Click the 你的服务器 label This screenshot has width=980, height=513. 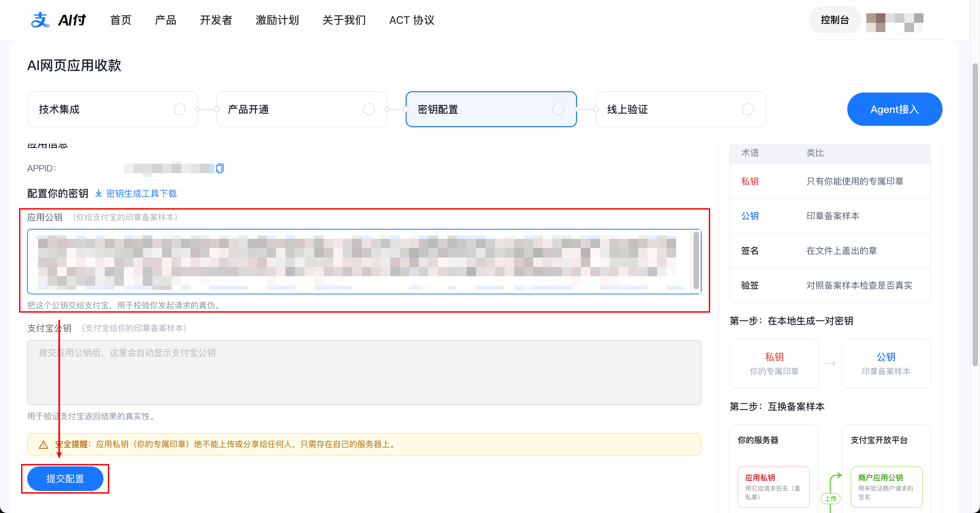[758, 440]
